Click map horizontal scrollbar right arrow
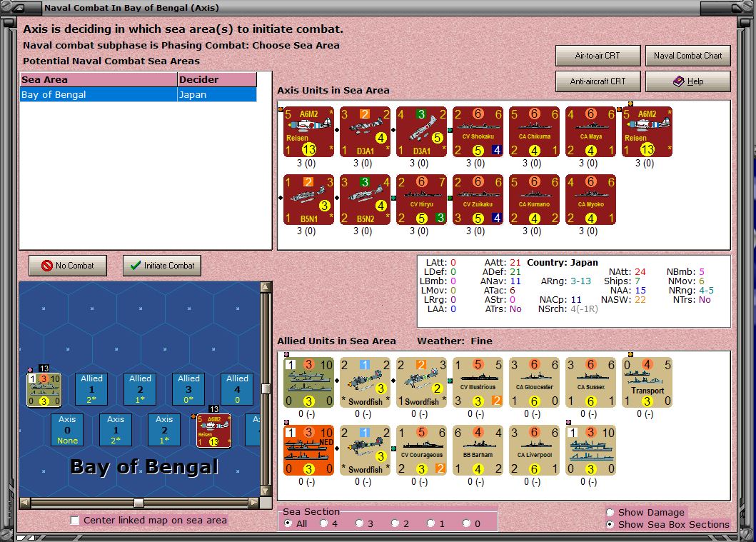This screenshot has height=542, width=756. 253,503
